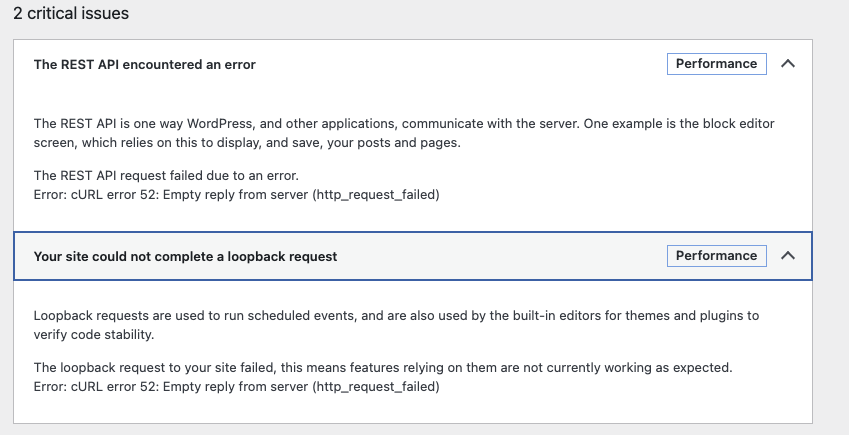Click the Performance badge on the REST API row

pos(716,64)
